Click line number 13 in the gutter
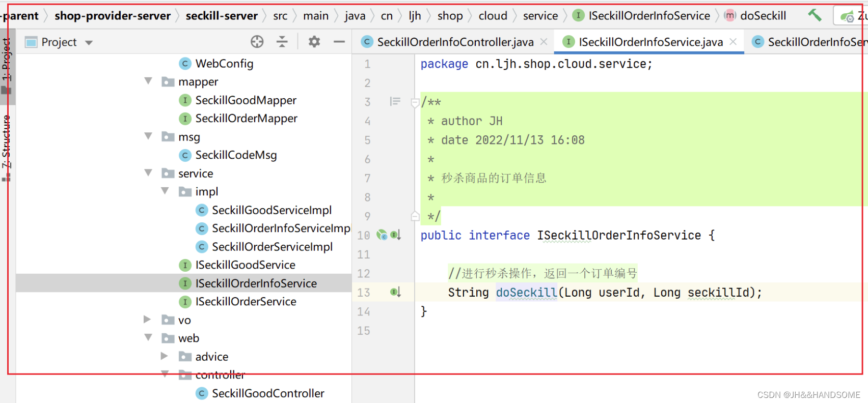The width and height of the screenshot is (868, 403). (x=364, y=293)
